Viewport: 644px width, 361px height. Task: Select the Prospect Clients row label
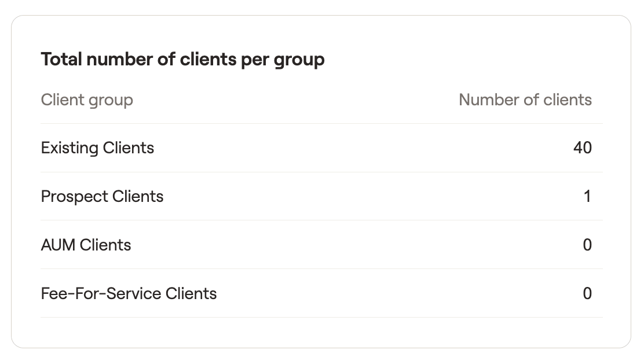(102, 197)
